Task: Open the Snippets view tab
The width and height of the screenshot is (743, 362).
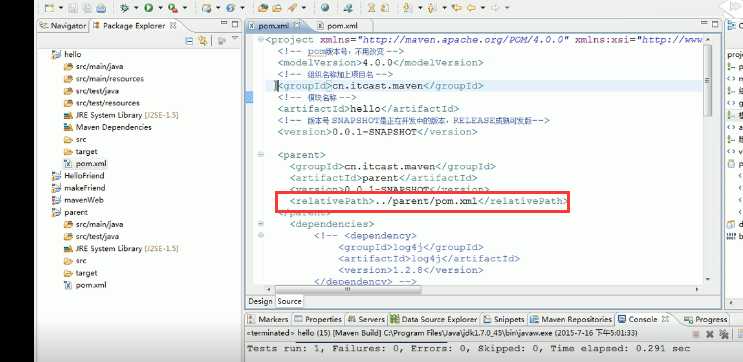Action: 504,319
